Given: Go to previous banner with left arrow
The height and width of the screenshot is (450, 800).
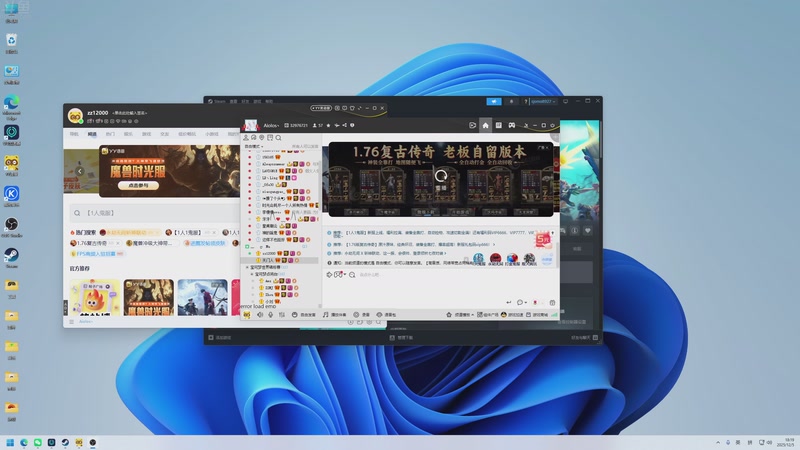Looking at the screenshot, I should coord(80,171).
